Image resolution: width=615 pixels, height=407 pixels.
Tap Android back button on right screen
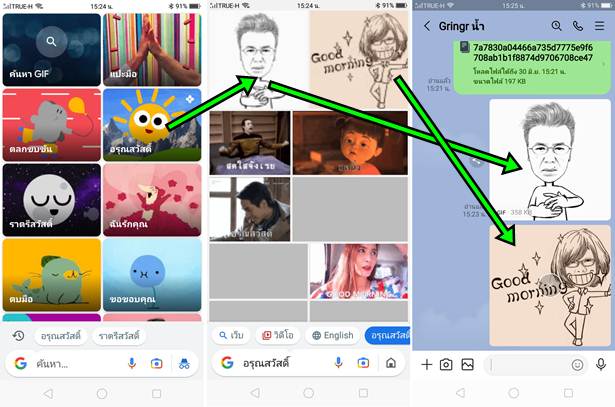(x=460, y=392)
